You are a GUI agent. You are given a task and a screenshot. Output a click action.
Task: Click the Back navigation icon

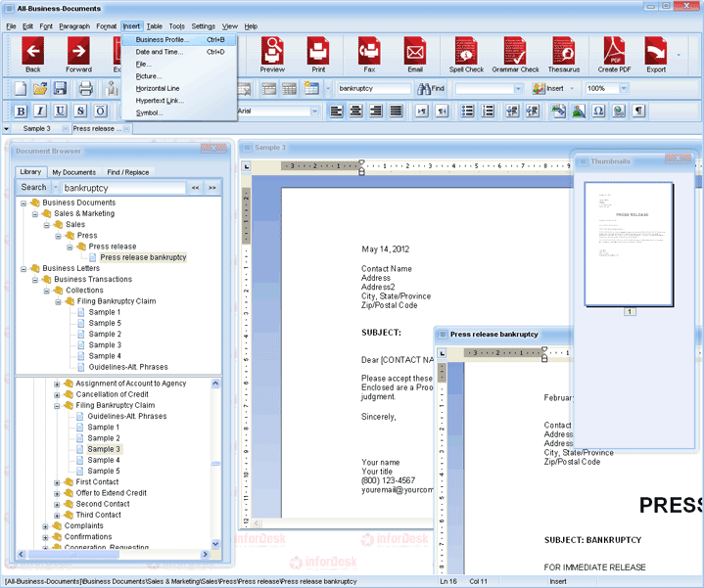32,54
